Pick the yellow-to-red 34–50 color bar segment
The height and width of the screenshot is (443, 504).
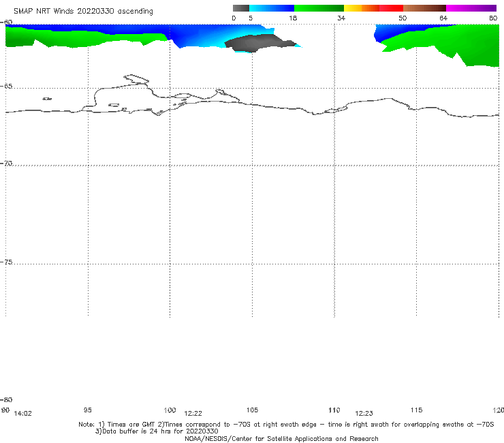(x=373, y=8)
